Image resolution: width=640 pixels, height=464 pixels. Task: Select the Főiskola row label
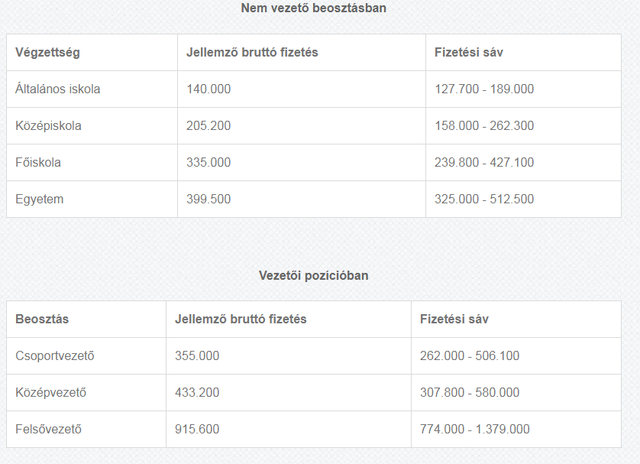38,162
